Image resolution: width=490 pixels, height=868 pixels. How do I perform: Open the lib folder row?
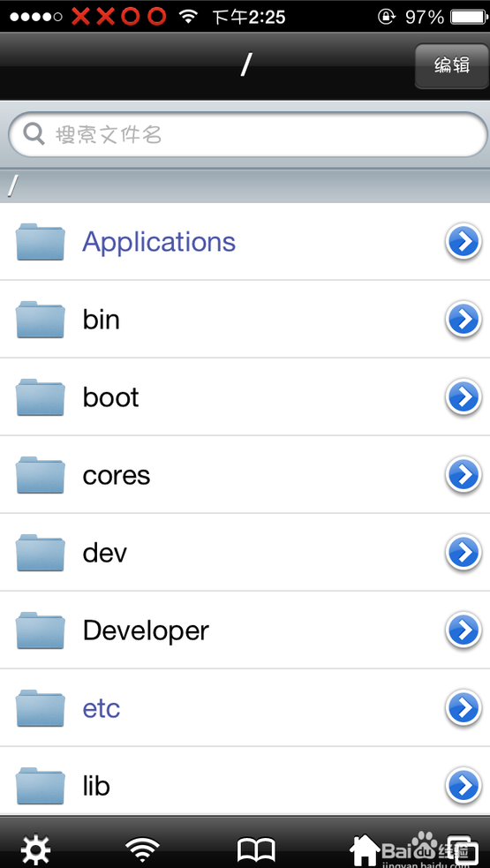click(245, 786)
